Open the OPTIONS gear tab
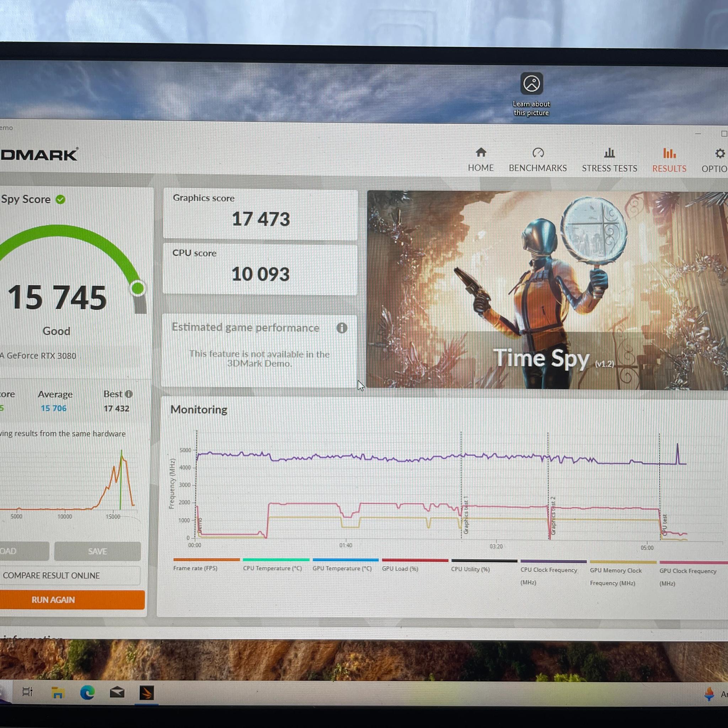Image resolution: width=728 pixels, height=728 pixels. [x=715, y=160]
